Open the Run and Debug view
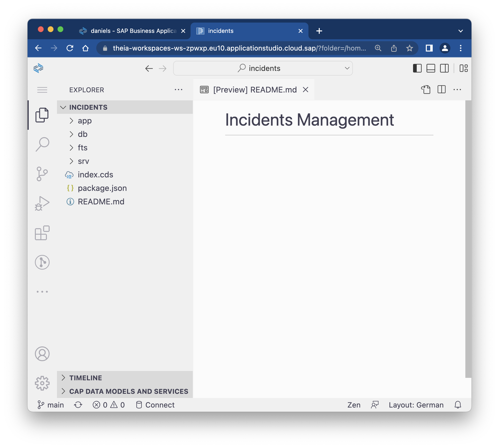Image resolution: width=499 pixels, height=448 pixels. 42,204
